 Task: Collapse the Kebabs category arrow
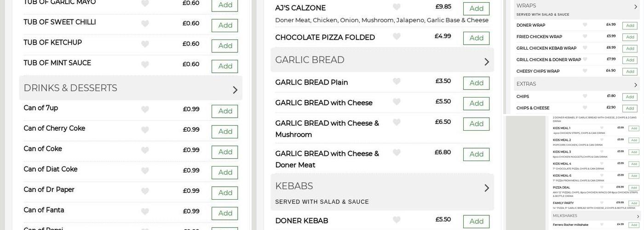pyautogui.click(x=487, y=188)
